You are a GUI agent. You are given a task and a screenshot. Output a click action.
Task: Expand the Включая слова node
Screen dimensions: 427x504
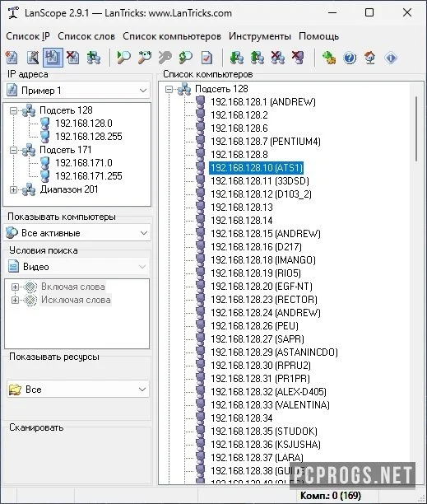(15, 287)
